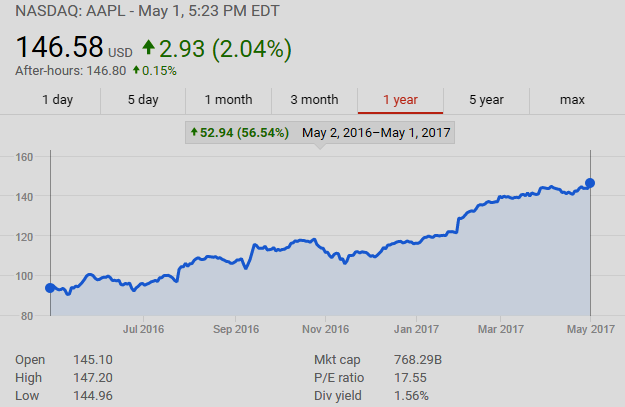Click the Mar 2017 axis label
The height and width of the screenshot is (407, 625).
click(501, 329)
